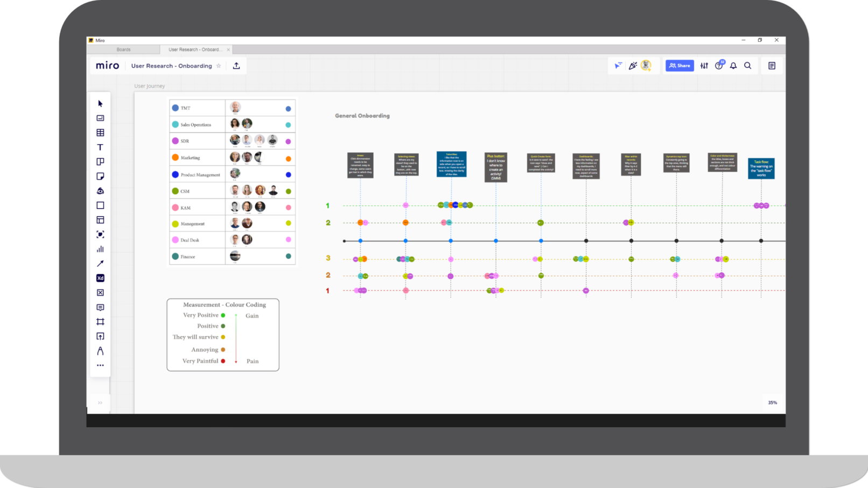Star the User Research - Onboarding board
The height and width of the screenshot is (488, 868).
(219, 66)
